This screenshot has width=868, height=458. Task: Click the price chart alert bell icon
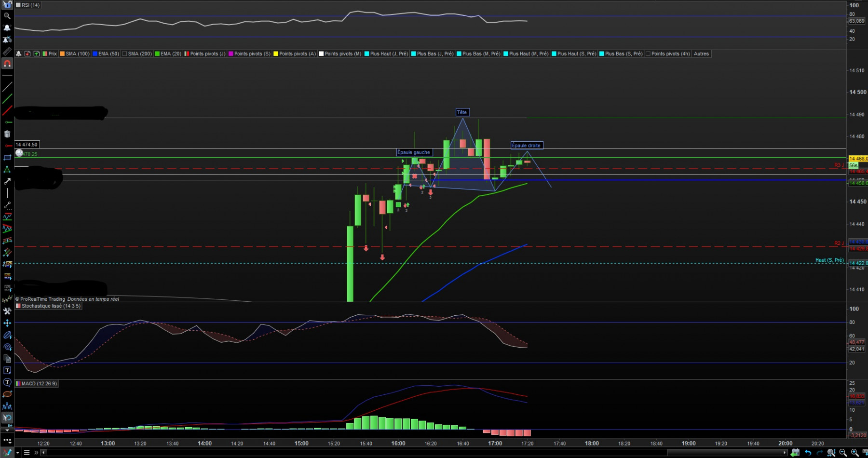point(18,54)
